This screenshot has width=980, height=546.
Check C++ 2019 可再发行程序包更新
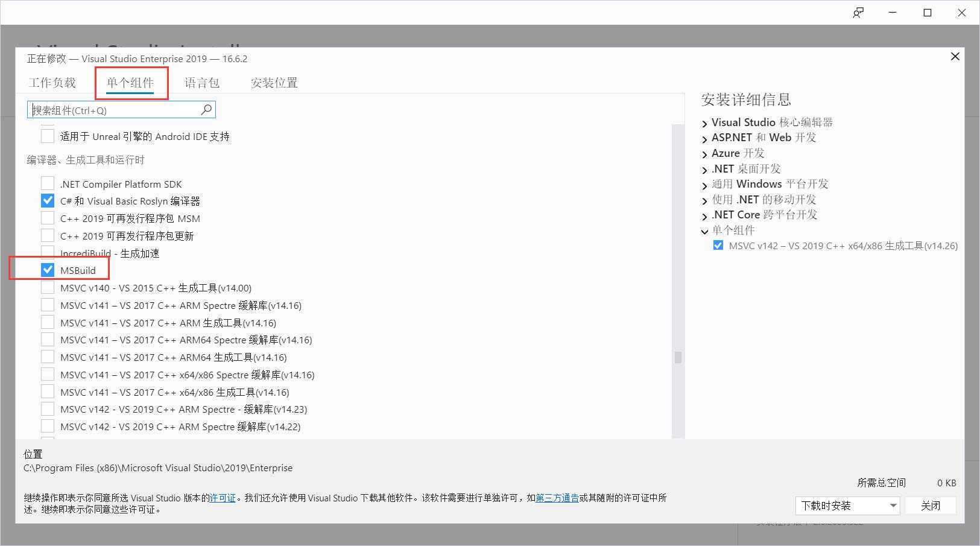point(48,235)
